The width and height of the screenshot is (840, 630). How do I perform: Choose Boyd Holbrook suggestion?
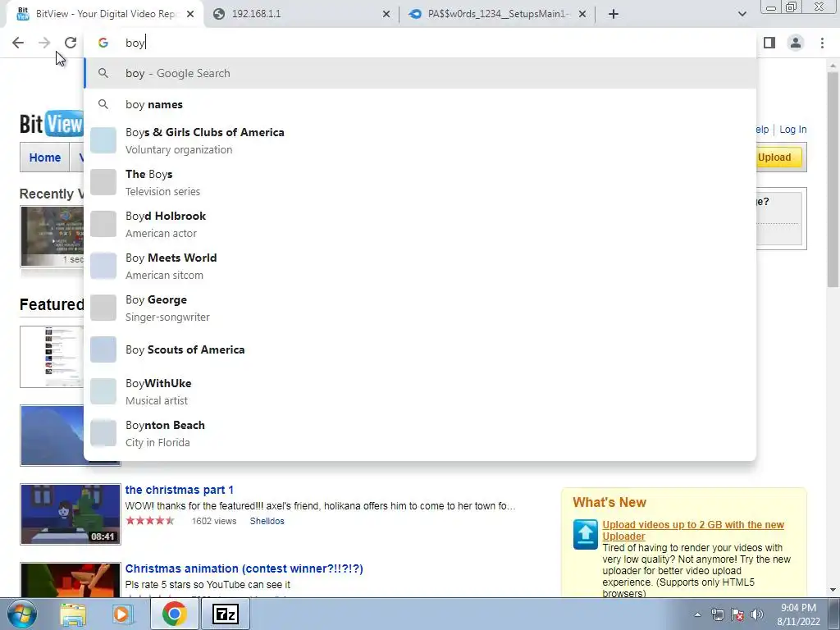tap(420, 224)
